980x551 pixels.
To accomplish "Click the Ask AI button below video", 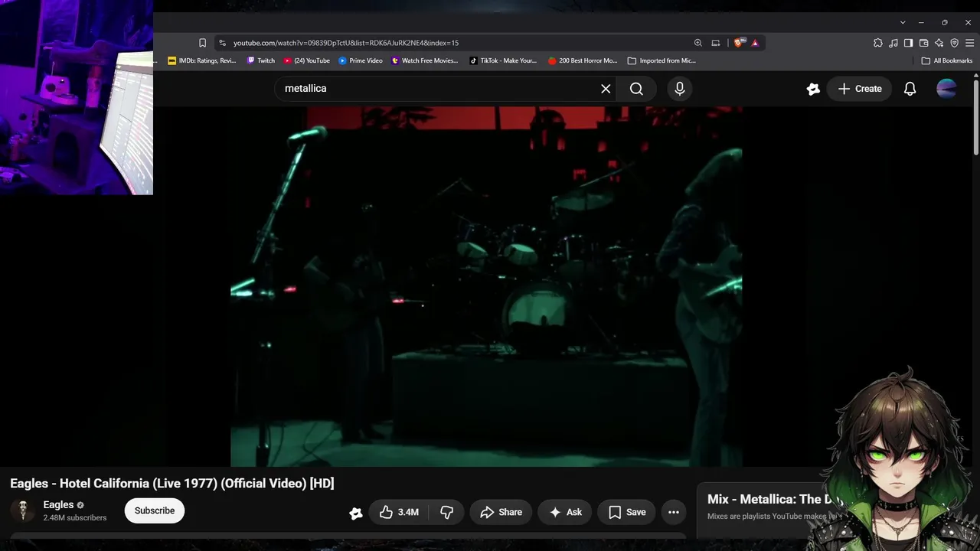I will click(x=565, y=512).
